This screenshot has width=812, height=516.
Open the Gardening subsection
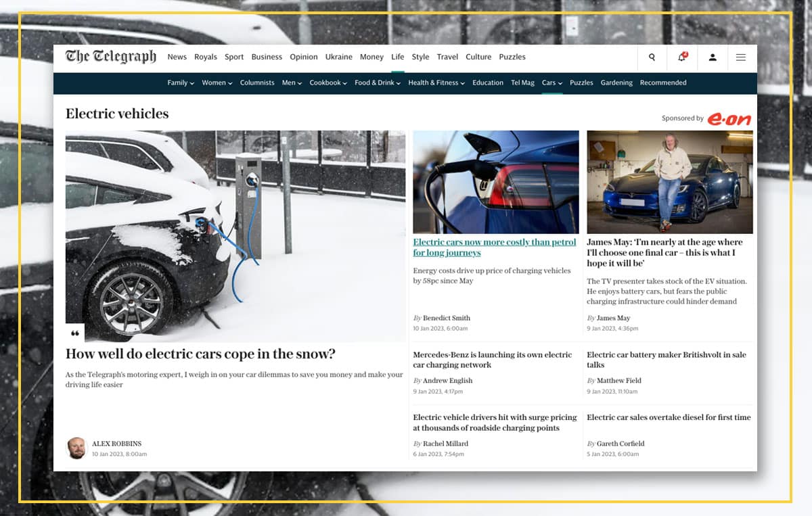coord(616,83)
